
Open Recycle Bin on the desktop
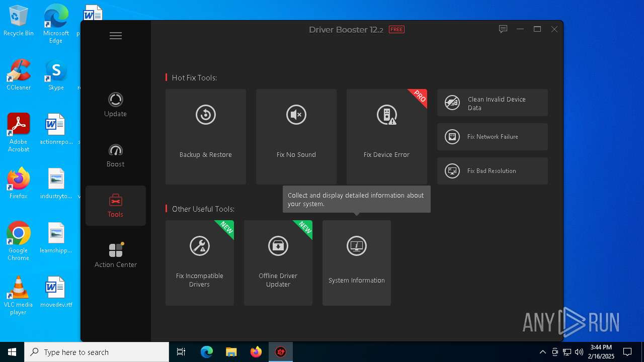click(x=19, y=21)
